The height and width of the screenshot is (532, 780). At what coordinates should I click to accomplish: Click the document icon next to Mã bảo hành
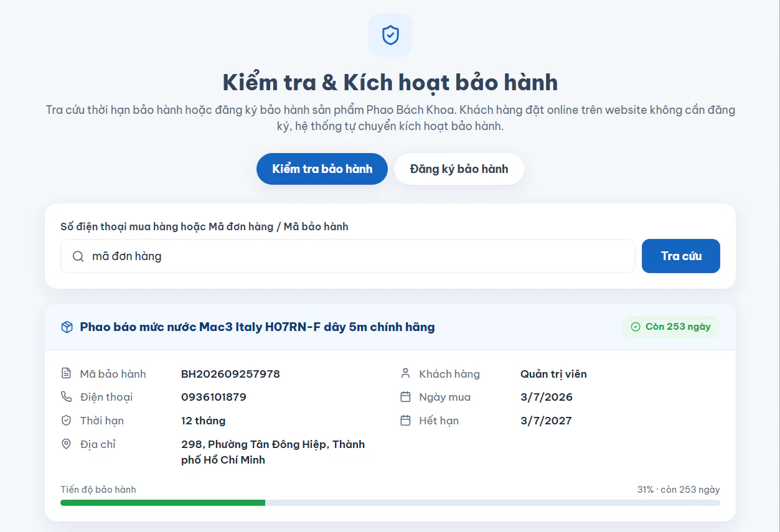[66, 373]
